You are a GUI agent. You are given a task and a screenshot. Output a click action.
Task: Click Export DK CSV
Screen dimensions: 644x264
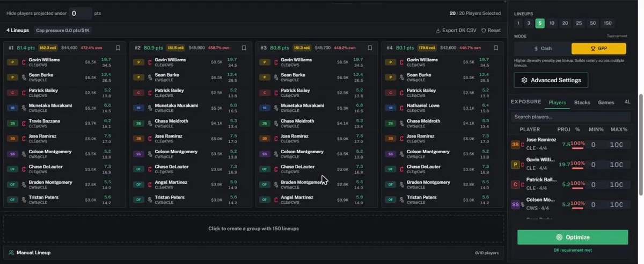[x=456, y=31]
